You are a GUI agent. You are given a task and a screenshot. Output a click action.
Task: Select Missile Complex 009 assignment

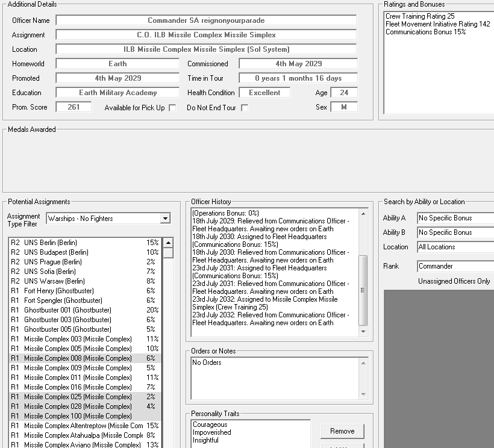click(85, 368)
